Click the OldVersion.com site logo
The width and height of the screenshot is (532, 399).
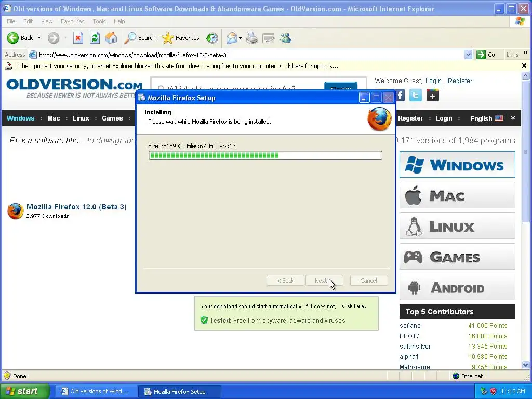74,87
